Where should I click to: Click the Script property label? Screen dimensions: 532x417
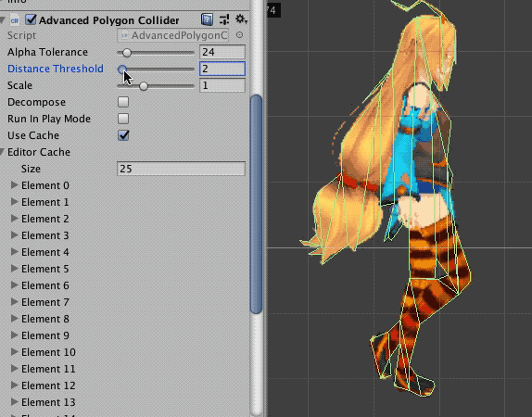(x=21, y=35)
